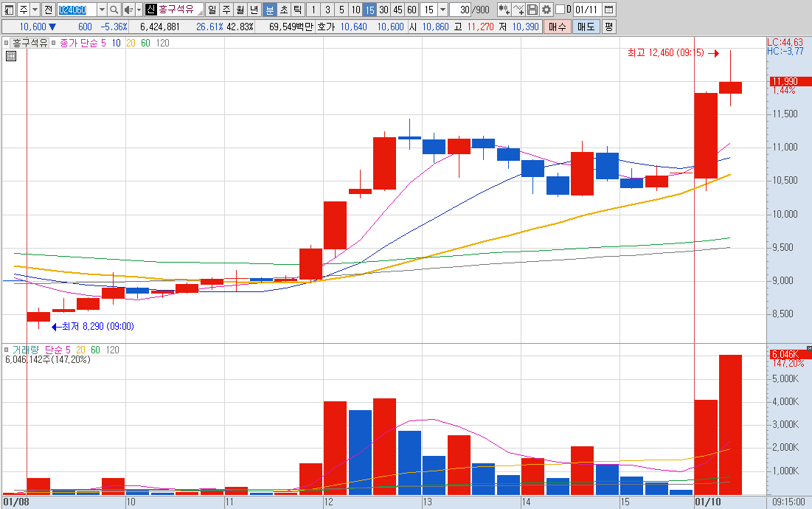The image size is (812, 509).
Task: Open the custom interval dropdown arrow
Action: [x=443, y=10]
